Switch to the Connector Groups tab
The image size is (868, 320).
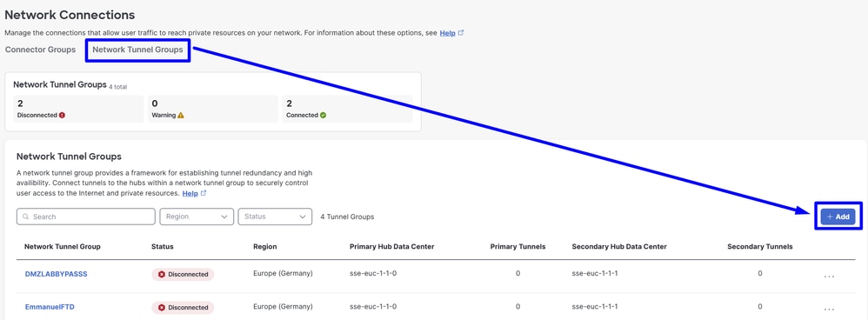pos(40,50)
